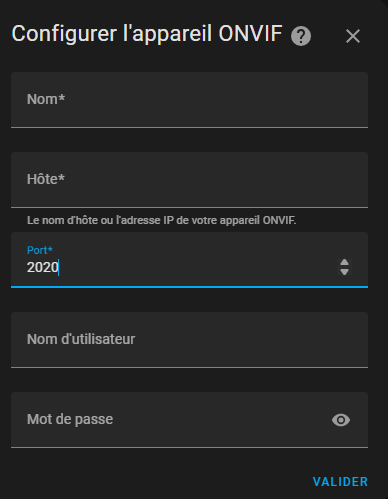Show the password with the eye icon

pos(341,420)
